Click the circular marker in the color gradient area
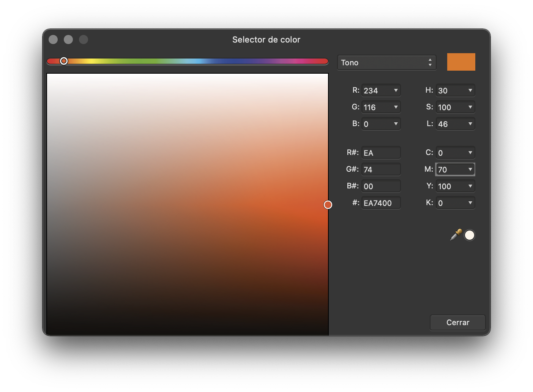The width and height of the screenshot is (533, 392). click(x=328, y=205)
